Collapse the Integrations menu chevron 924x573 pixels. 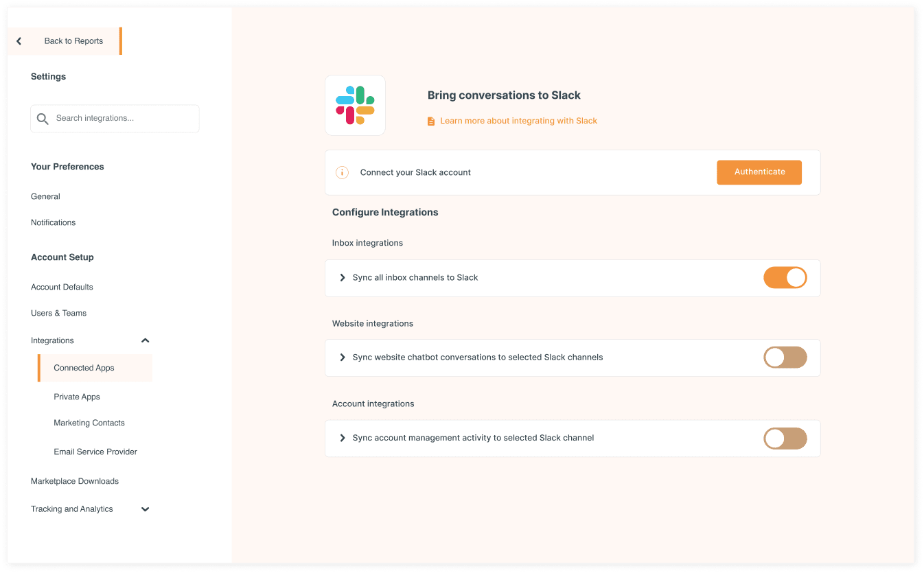click(145, 340)
